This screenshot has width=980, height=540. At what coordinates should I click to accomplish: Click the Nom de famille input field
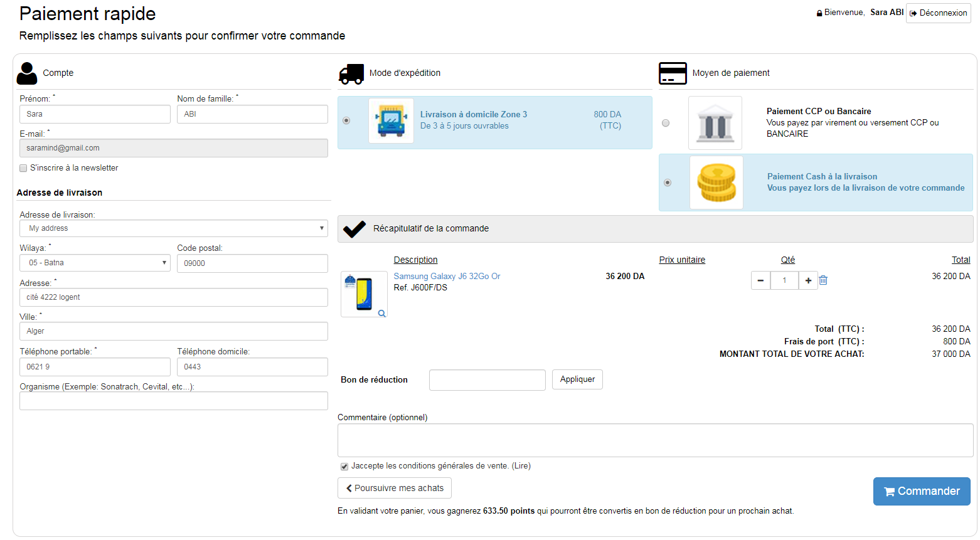coord(252,114)
